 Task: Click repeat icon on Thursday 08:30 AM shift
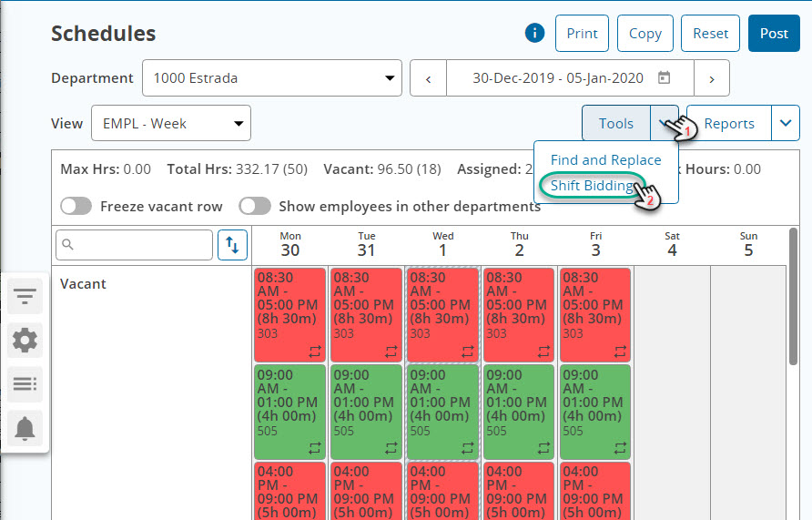[543, 352]
